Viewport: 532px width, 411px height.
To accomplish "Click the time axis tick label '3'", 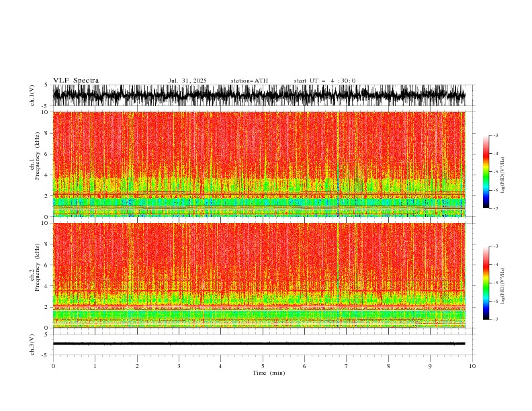I will coord(179,366).
